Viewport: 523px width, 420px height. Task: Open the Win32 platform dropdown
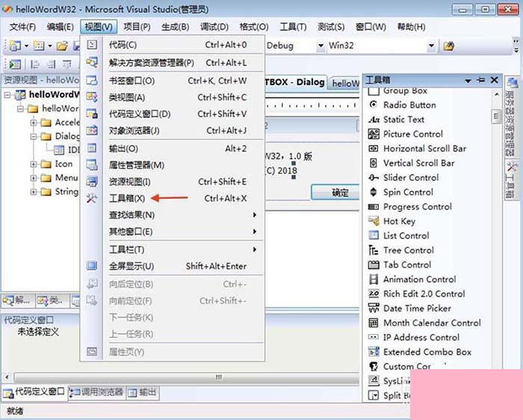click(x=431, y=46)
